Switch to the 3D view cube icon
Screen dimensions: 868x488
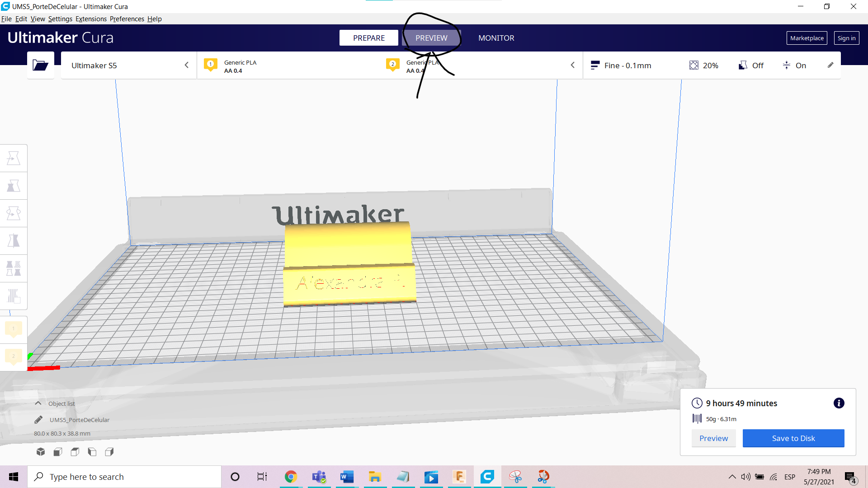click(x=41, y=451)
